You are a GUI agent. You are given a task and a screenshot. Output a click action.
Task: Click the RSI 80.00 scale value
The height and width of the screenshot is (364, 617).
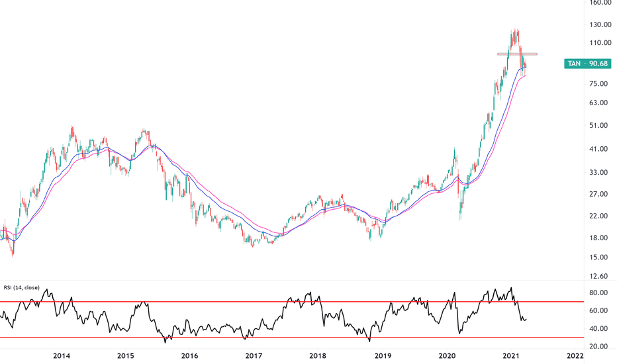click(598, 293)
